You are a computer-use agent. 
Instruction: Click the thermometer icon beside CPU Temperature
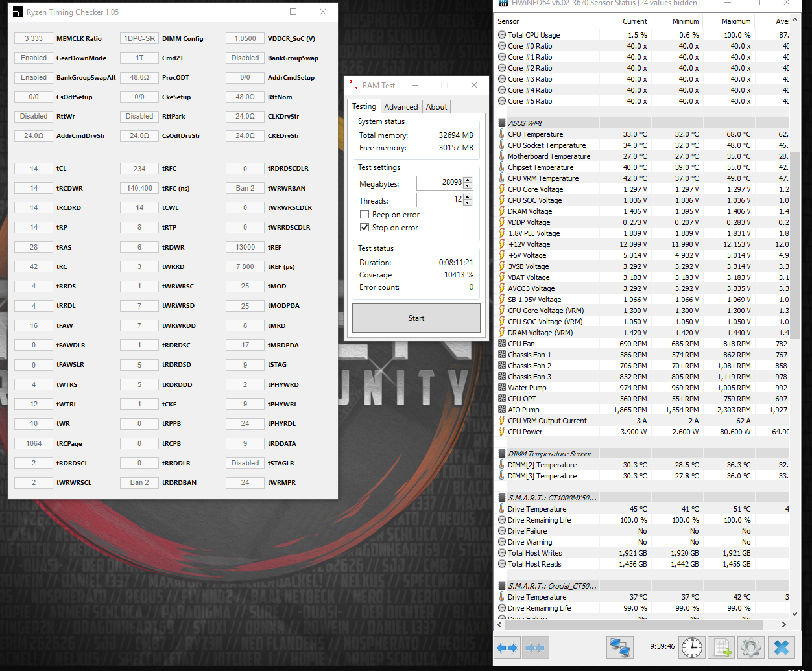pos(502,134)
